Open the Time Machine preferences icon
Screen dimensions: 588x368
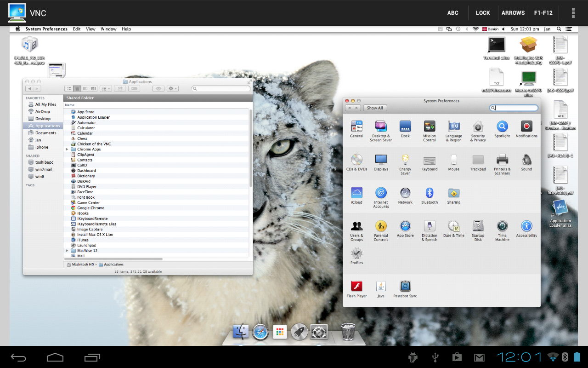click(x=502, y=227)
